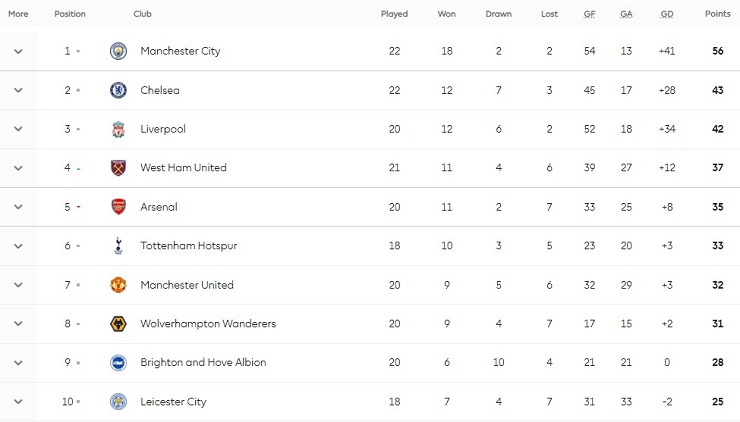Click the GF column header
740x422 pixels.
click(590, 14)
